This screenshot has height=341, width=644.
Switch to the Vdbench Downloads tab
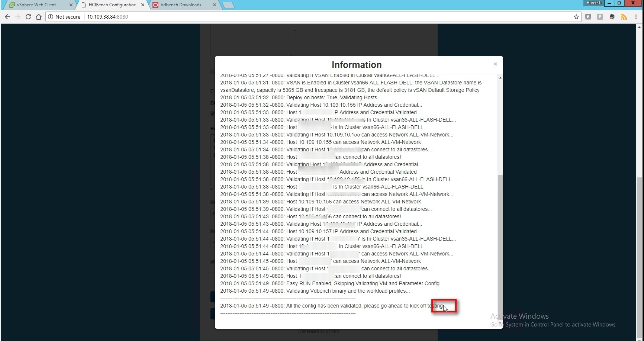coord(181,5)
